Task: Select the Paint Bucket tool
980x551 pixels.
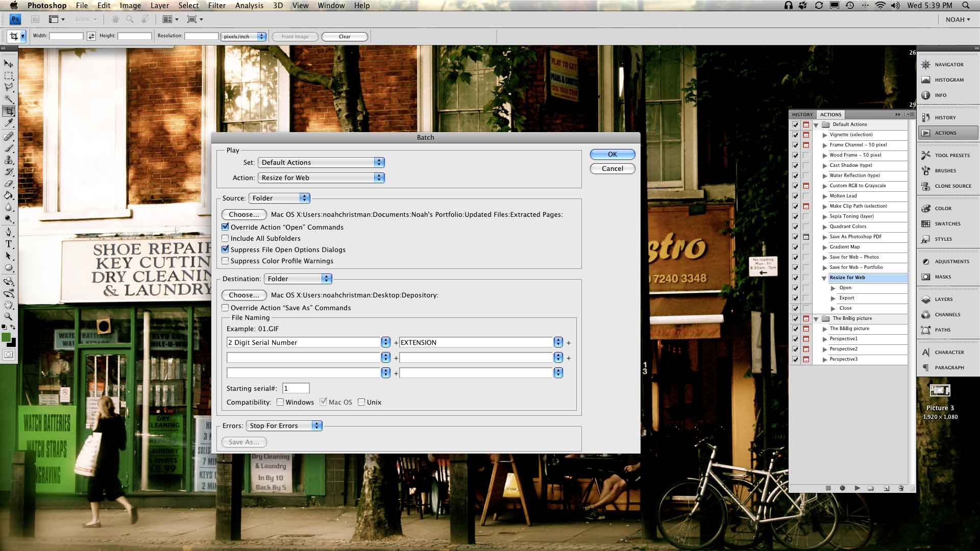Action: pos(9,195)
